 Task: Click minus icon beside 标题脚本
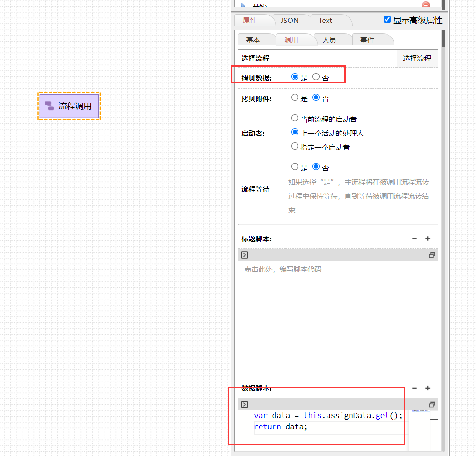coord(415,239)
